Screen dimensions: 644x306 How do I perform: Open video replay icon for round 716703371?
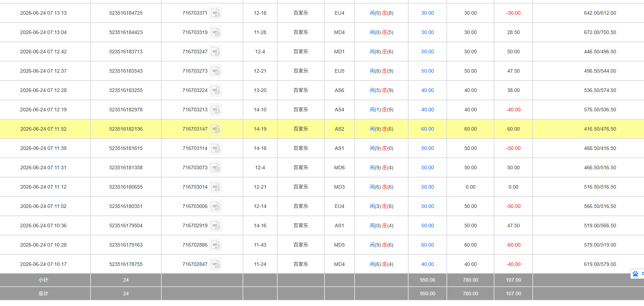coord(215,13)
